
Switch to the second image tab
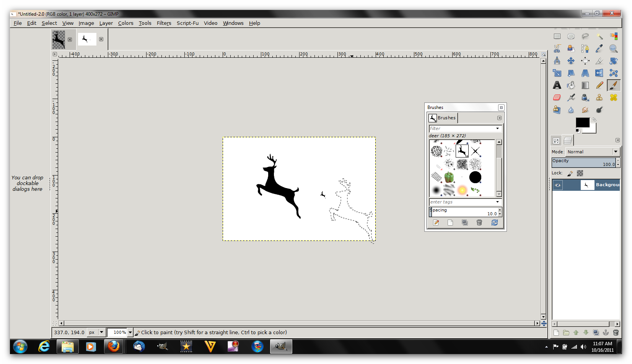click(x=87, y=39)
